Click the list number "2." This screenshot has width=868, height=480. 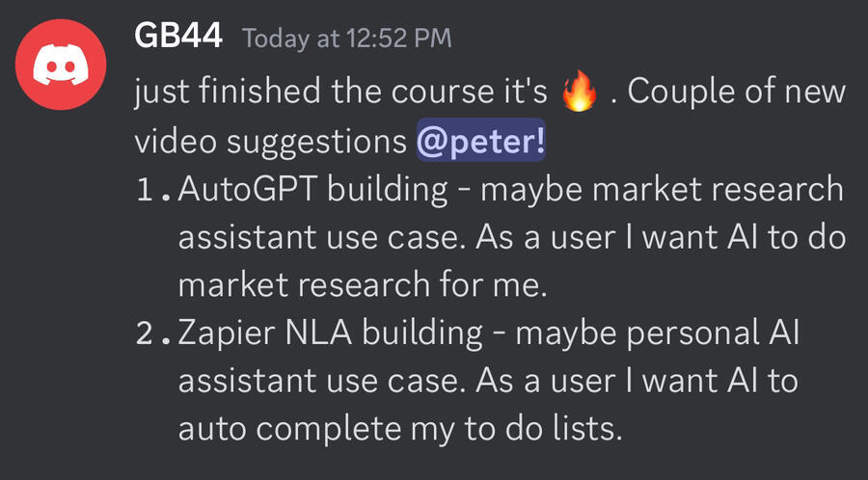coord(154,333)
